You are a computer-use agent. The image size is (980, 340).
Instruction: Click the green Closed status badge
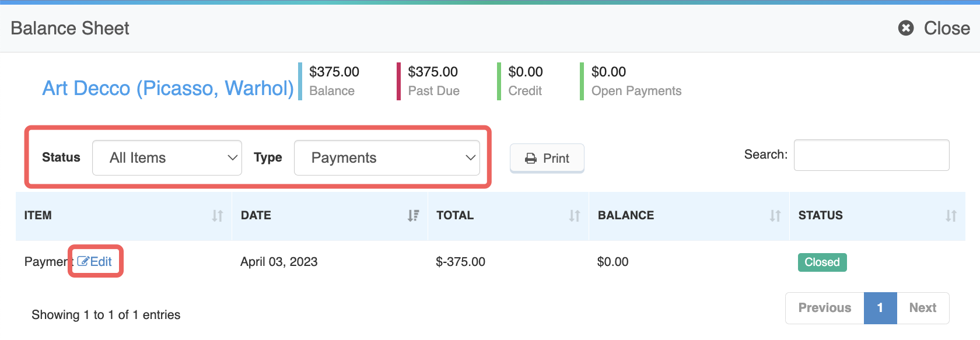[x=822, y=262]
